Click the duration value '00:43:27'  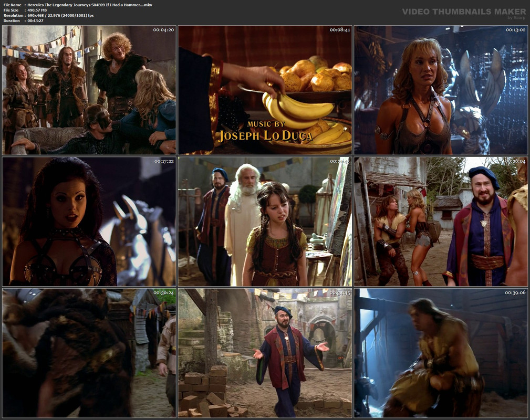click(36, 20)
